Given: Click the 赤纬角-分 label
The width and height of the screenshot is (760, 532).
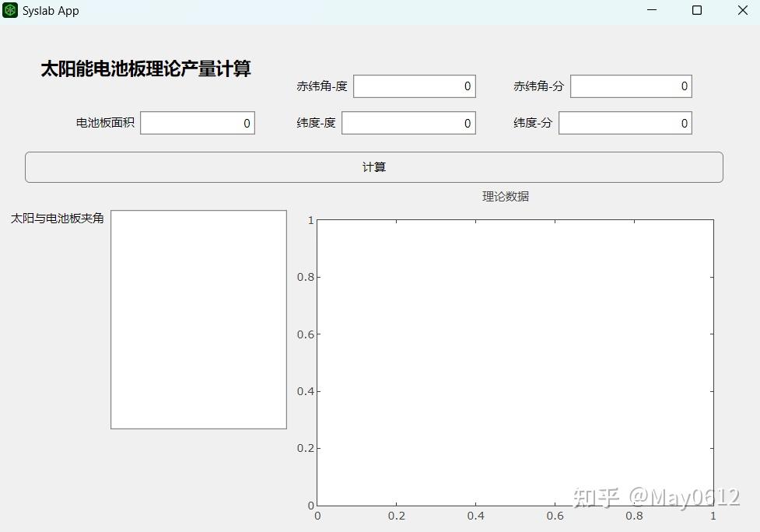Looking at the screenshot, I should [538, 86].
